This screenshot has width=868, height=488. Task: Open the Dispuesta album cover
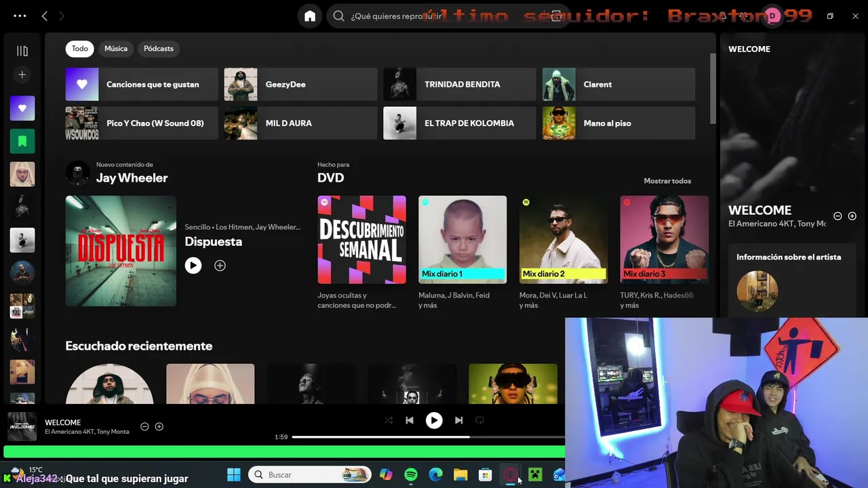[121, 251]
